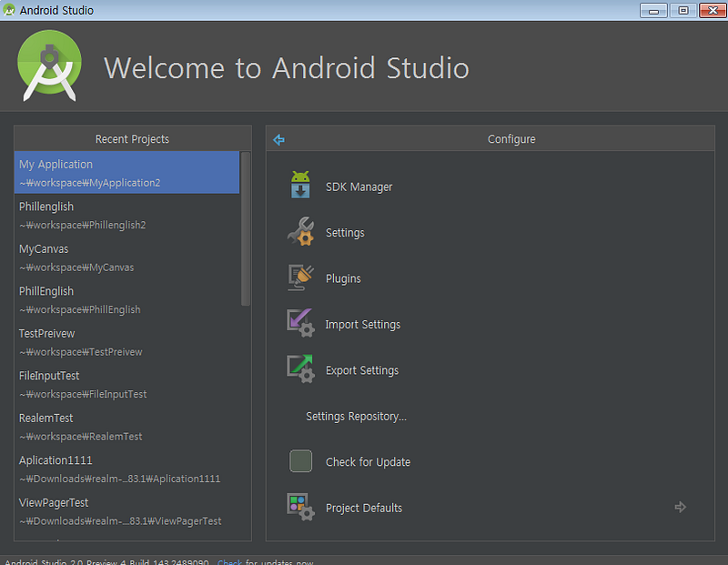Open recent project Aplication1111
Image resolution: width=728 pixels, height=565 pixels.
tap(126, 469)
